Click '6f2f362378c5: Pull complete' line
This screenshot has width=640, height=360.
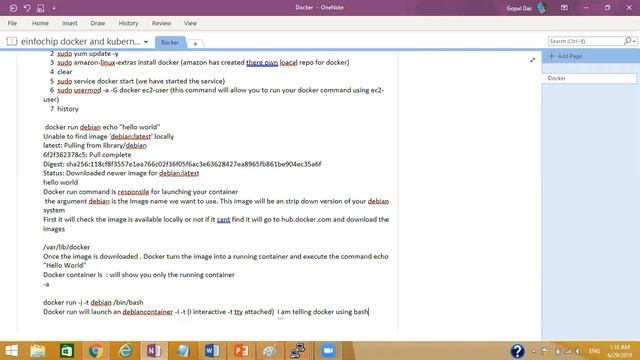[x=87, y=155]
